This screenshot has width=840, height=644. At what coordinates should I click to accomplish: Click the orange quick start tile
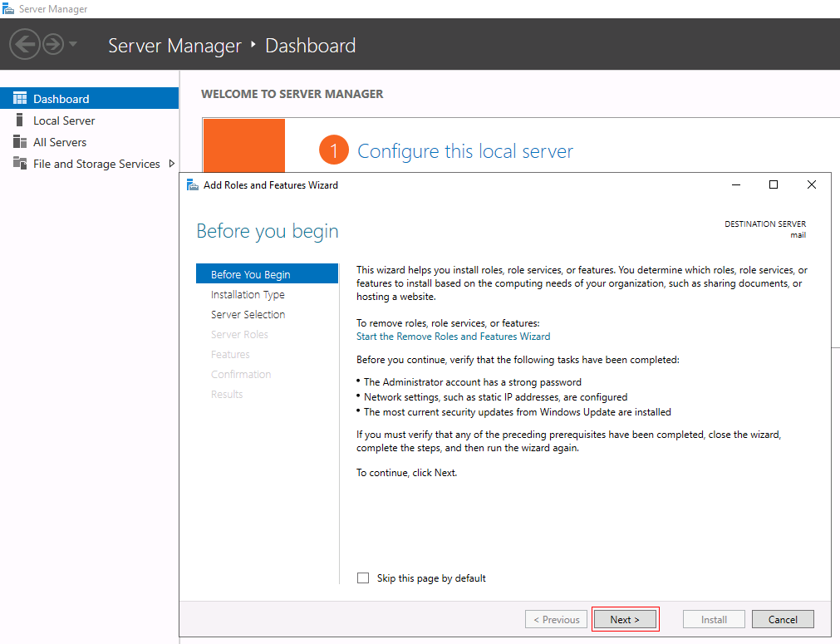pyautogui.click(x=244, y=145)
